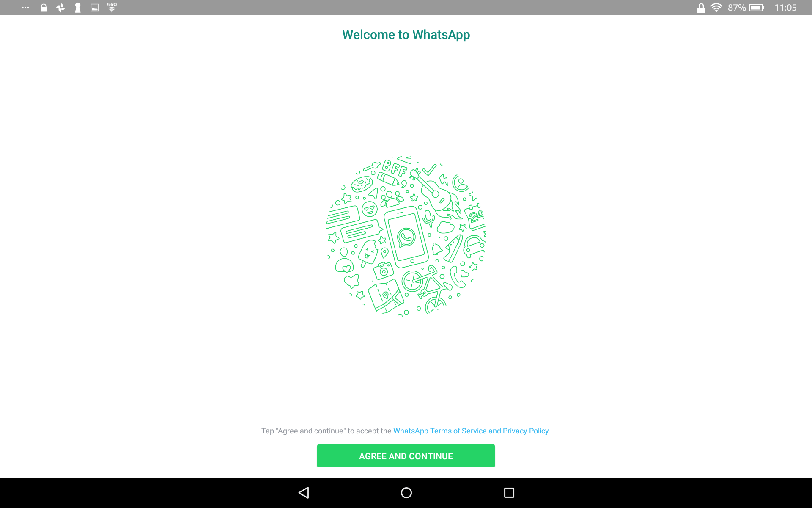Screen dimensions: 812x508
Task: Tap the battery indicator icon
Action: pos(756,8)
